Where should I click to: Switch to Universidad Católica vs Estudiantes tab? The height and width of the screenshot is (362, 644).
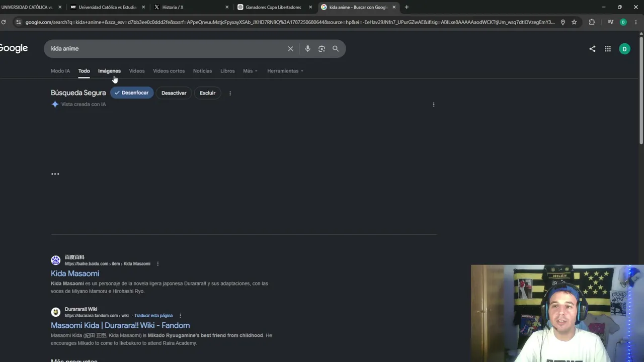pos(108,7)
